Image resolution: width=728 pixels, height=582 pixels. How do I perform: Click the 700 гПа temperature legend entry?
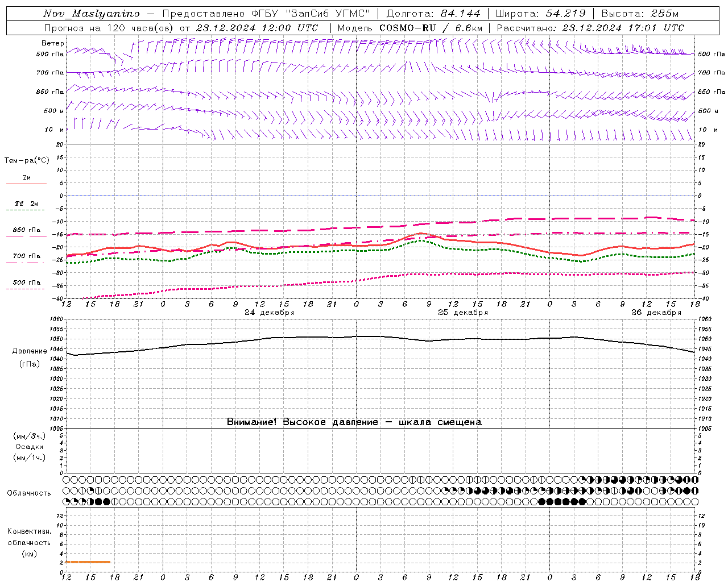(x=27, y=256)
